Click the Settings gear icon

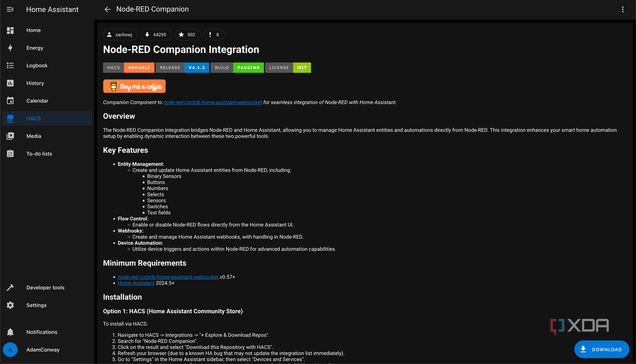pyautogui.click(x=10, y=305)
